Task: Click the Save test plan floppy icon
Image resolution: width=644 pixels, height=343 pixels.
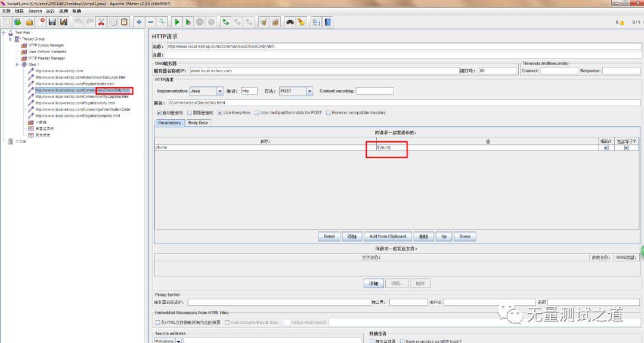Action: click(52, 22)
